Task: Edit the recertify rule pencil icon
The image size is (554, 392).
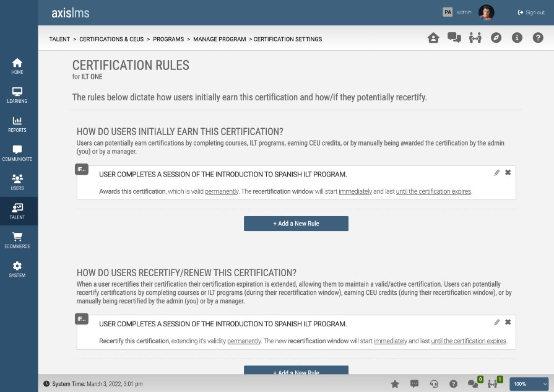Action: [496, 323]
